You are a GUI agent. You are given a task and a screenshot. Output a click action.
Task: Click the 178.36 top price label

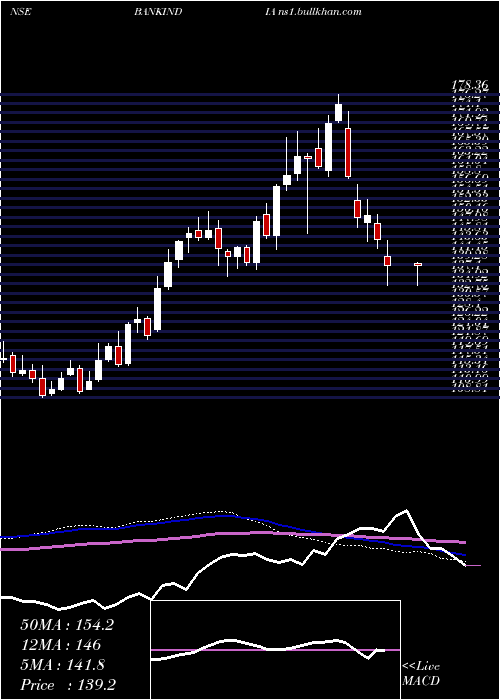[470, 85]
